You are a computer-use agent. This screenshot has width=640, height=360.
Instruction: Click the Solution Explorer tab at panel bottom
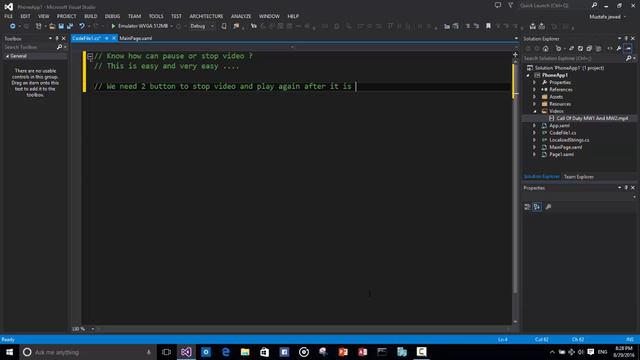click(x=542, y=177)
